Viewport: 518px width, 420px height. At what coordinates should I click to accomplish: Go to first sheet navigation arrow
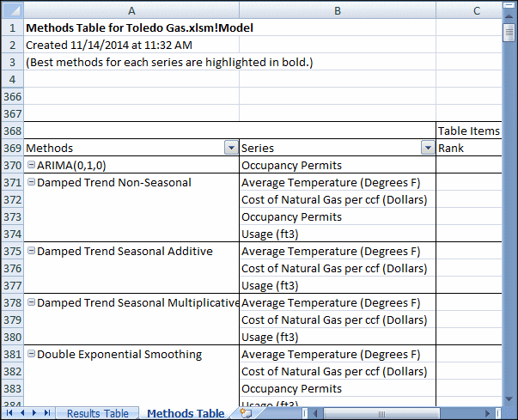(9, 413)
